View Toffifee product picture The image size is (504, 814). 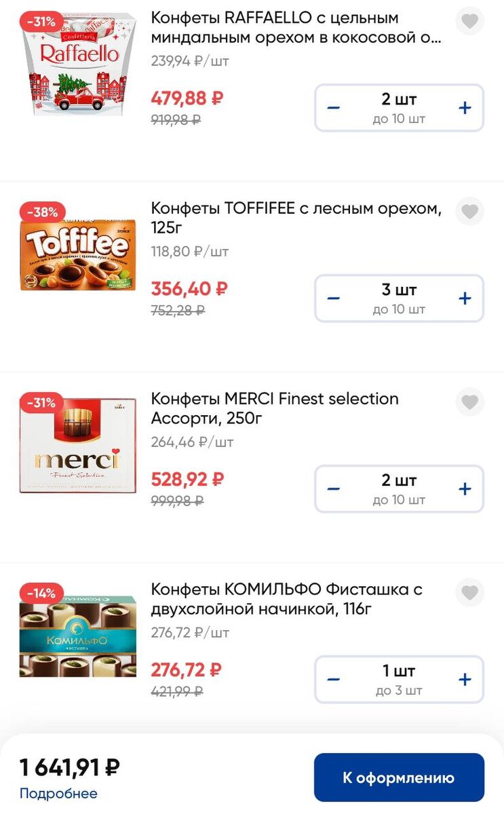[x=78, y=254]
